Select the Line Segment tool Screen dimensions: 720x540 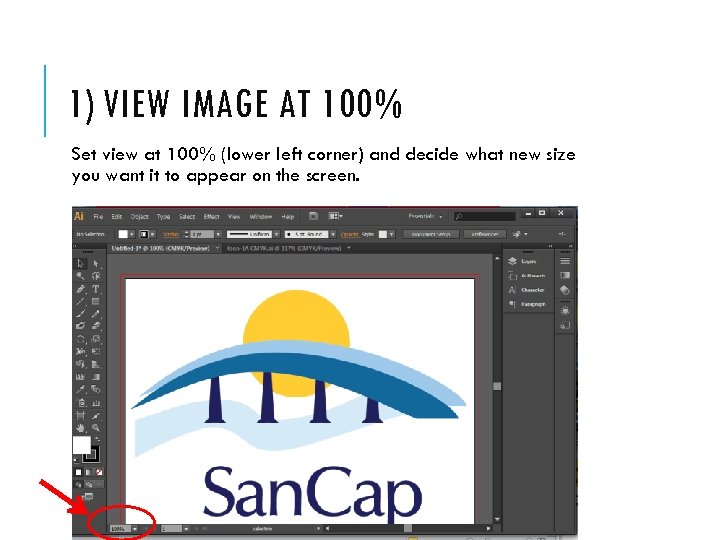coord(80,302)
